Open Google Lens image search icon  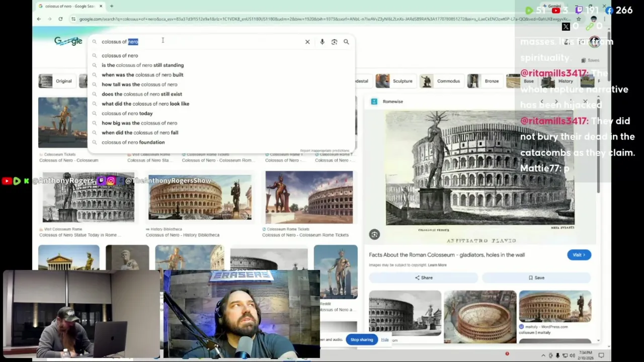click(x=334, y=42)
